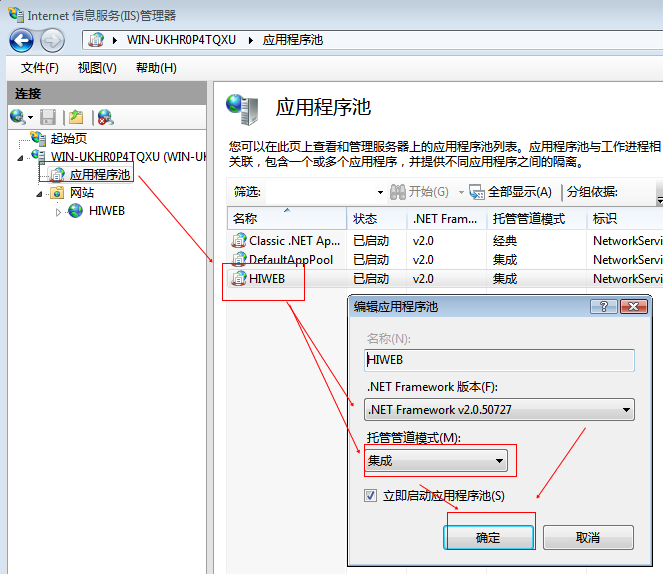The width and height of the screenshot is (663, 574).
Task: Open the Help(H) menu
Action: pyautogui.click(x=156, y=68)
